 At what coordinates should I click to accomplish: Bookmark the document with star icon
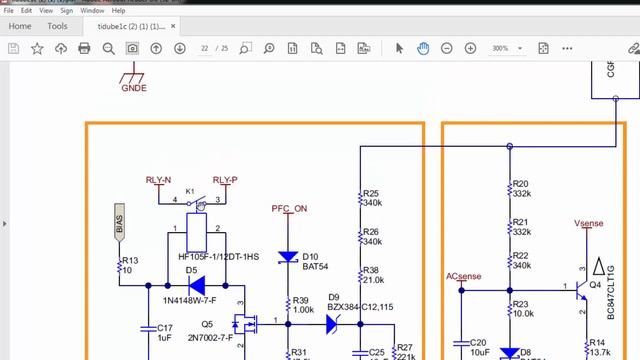click(37, 49)
